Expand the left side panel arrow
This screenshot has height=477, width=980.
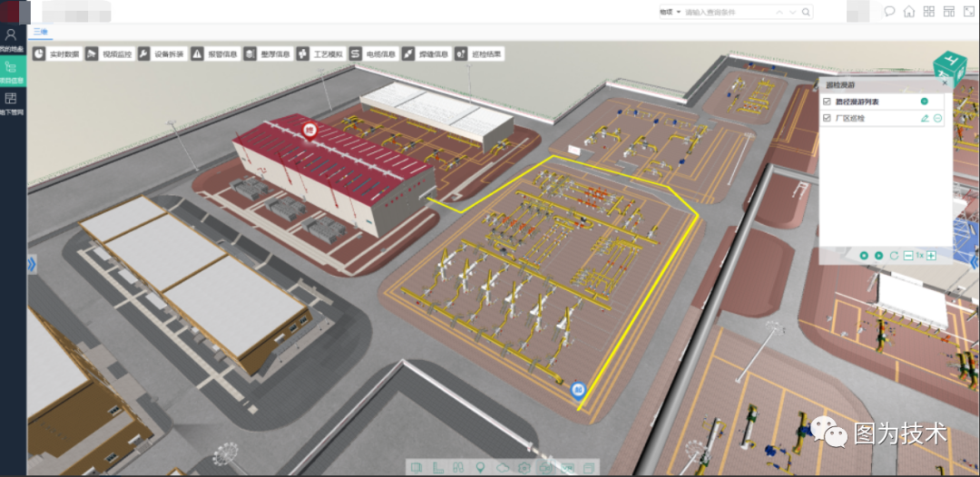pyautogui.click(x=32, y=264)
